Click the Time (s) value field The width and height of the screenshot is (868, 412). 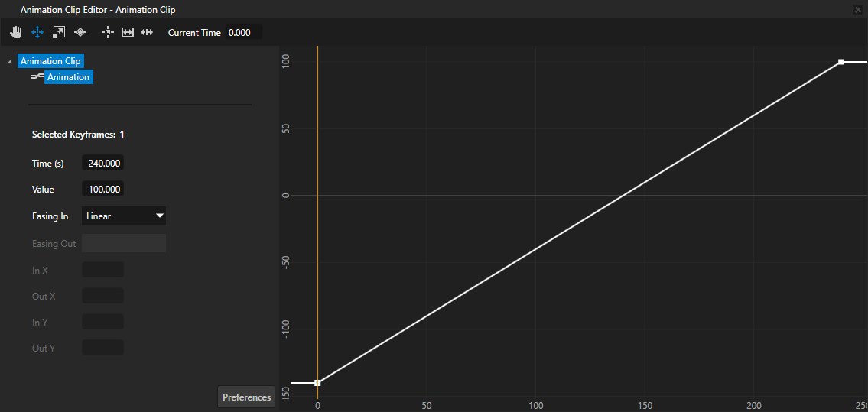coord(102,164)
